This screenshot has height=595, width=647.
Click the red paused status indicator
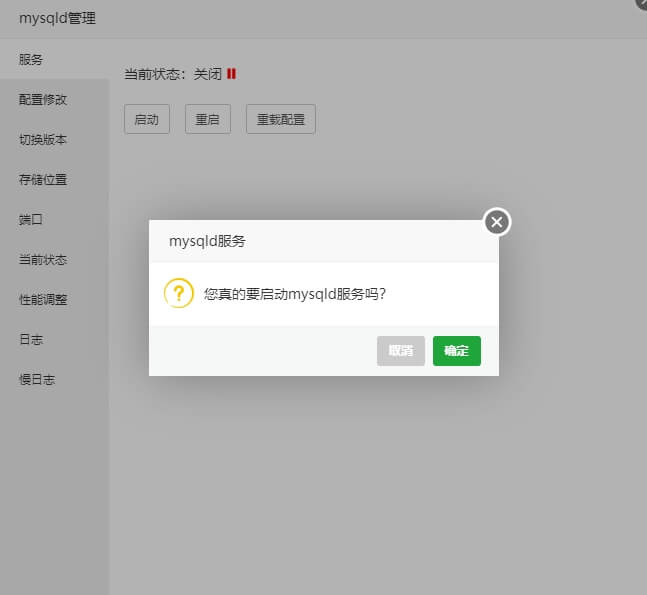tap(231, 74)
